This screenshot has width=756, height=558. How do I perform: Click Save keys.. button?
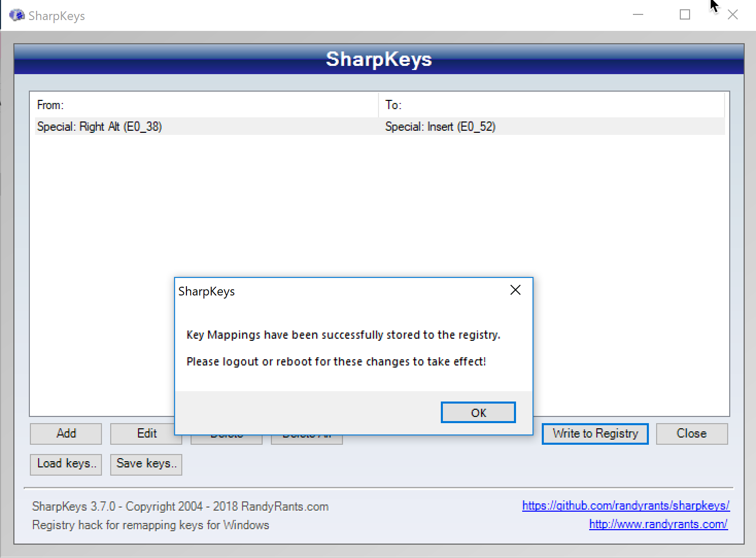coord(146,464)
